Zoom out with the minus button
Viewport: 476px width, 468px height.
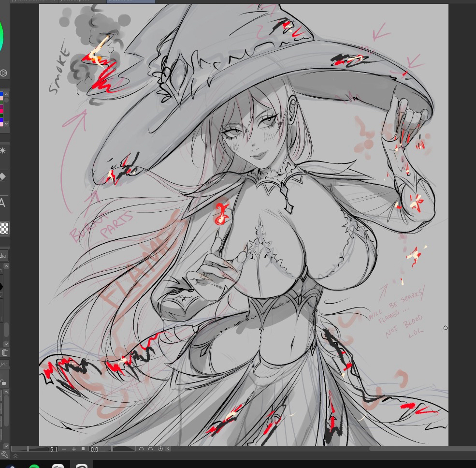[64, 449]
